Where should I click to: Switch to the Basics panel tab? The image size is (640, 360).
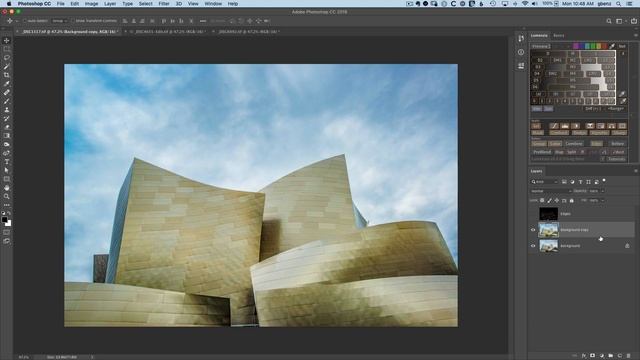tap(558, 36)
